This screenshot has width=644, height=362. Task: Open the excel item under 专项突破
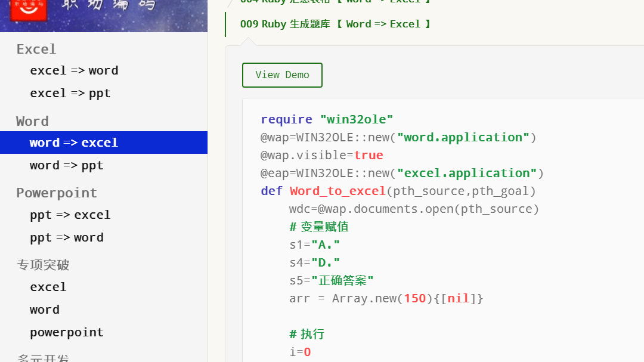pyautogui.click(x=48, y=287)
